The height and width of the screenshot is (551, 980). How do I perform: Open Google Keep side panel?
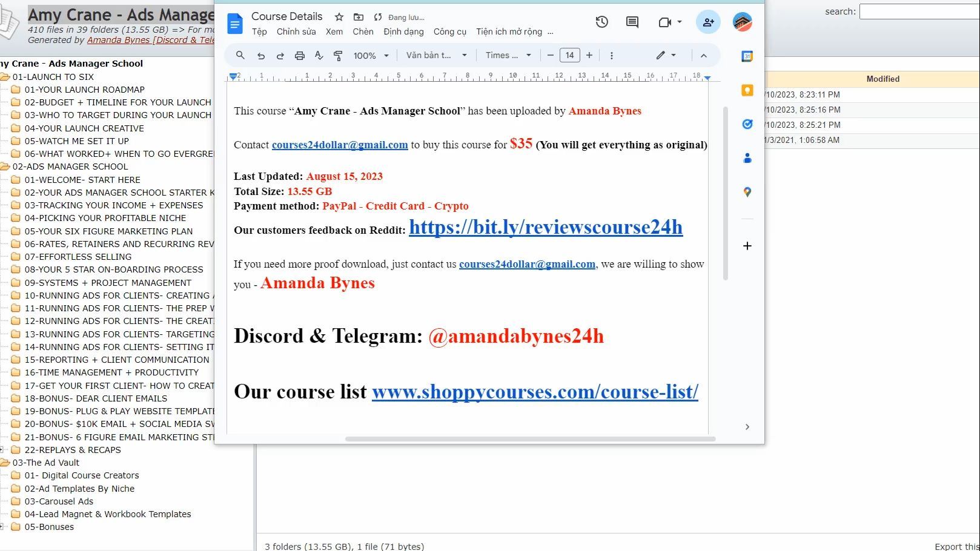(747, 90)
